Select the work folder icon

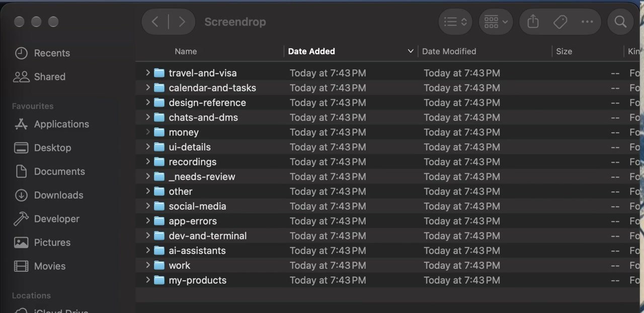(159, 265)
